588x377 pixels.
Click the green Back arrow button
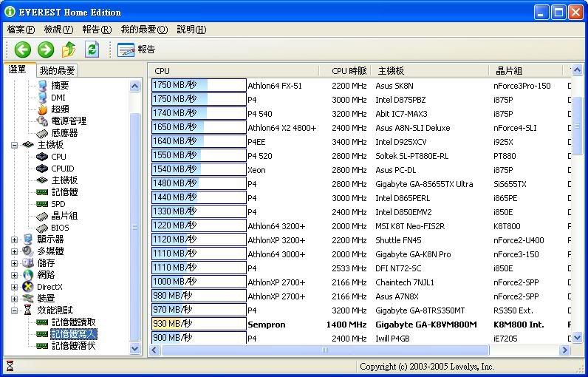pos(23,50)
